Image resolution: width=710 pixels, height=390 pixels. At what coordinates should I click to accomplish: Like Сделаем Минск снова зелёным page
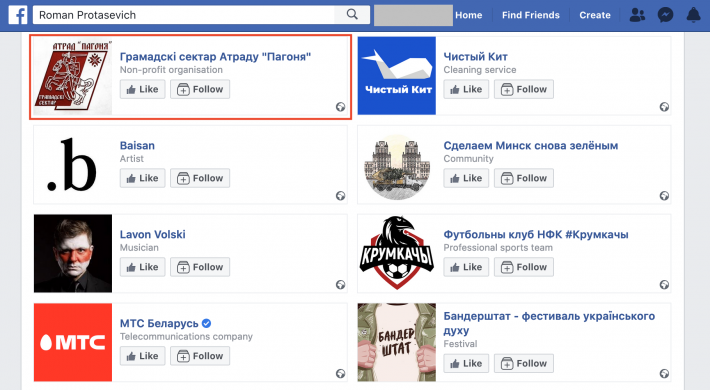click(x=466, y=178)
